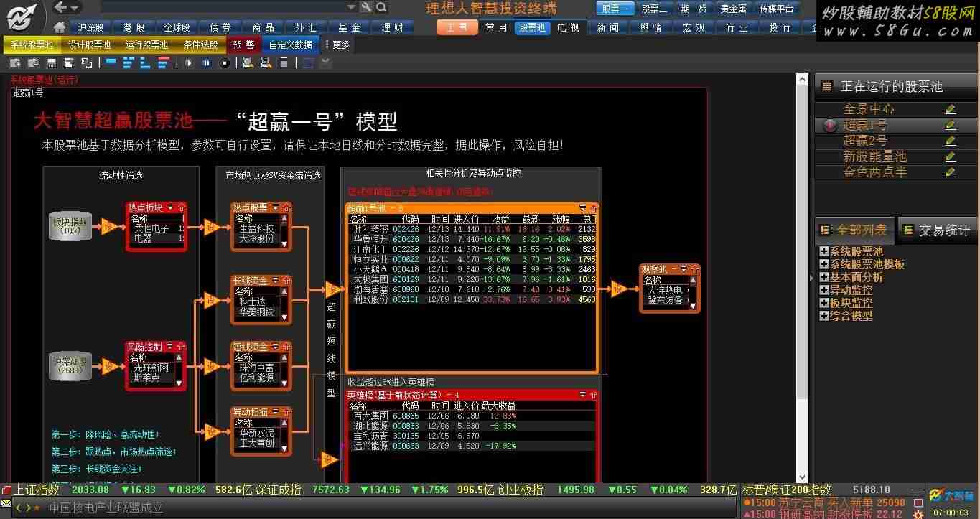This screenshot has width=980, height=519.
Task: Expand the 板块监控 tree node
Action: coord(824,303)
